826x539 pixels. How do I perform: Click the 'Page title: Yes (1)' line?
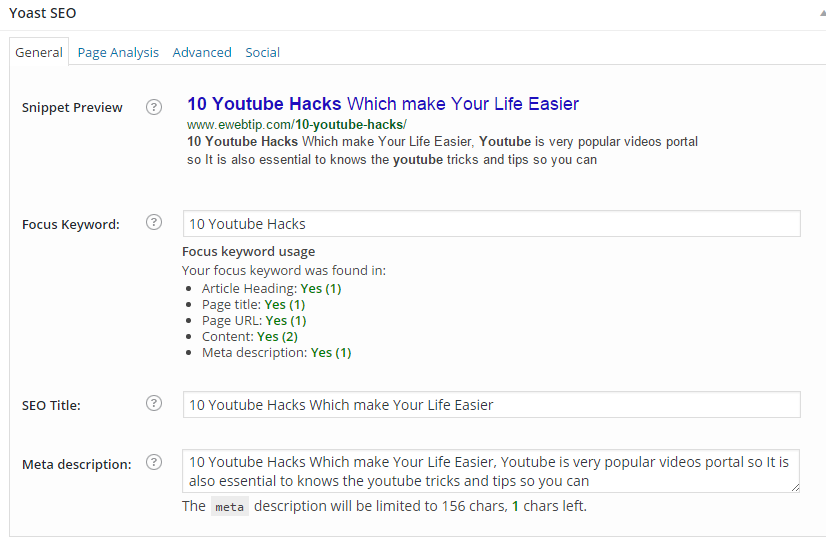click(x=253, y=305)
